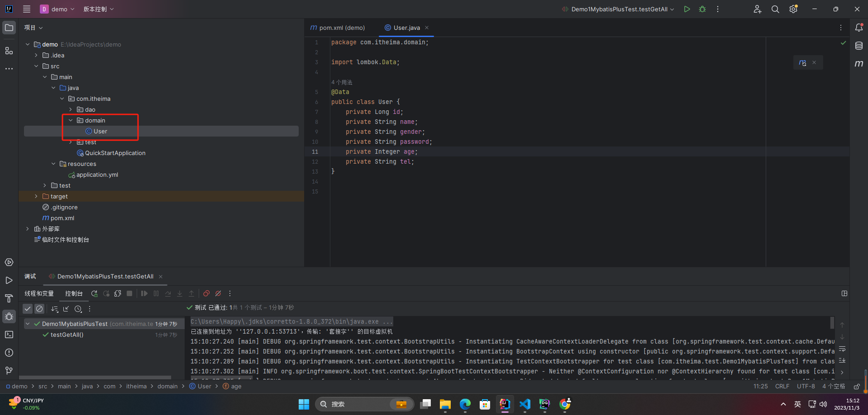The width and height of the screenshot is (868, 415).
Task: Click UTF-8 encoding in status bar
Action: 806,387
